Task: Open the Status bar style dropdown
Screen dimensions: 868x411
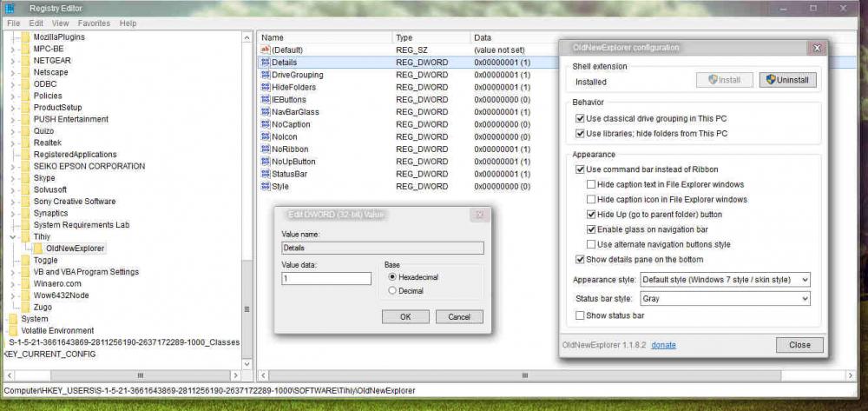Action: (725, 299)
